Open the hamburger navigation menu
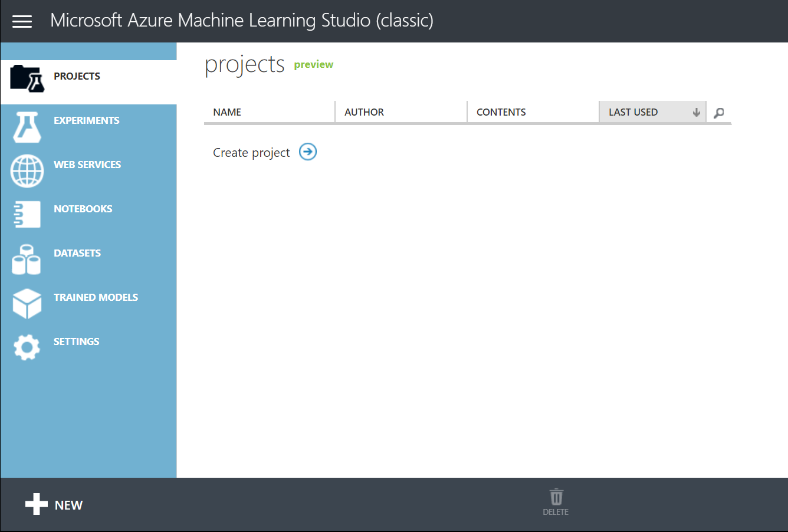The width and height of the screenshot is (788, 532). [22, 21]
